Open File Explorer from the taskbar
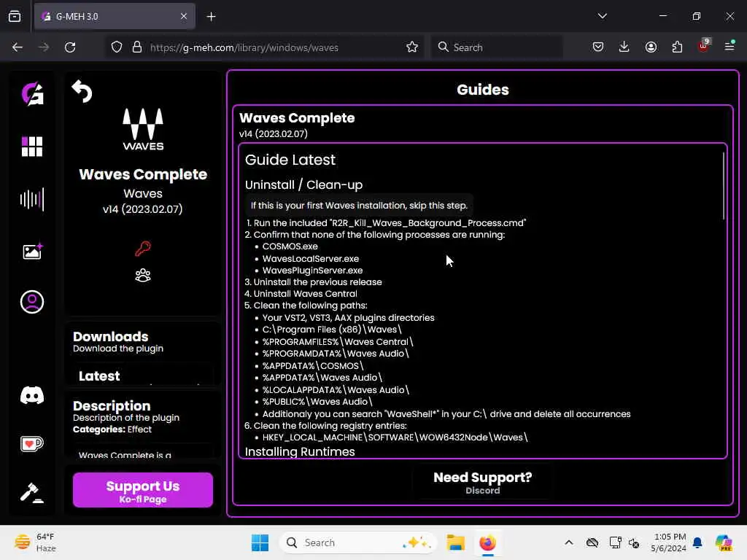747x560 pixels. coord(455,542)
